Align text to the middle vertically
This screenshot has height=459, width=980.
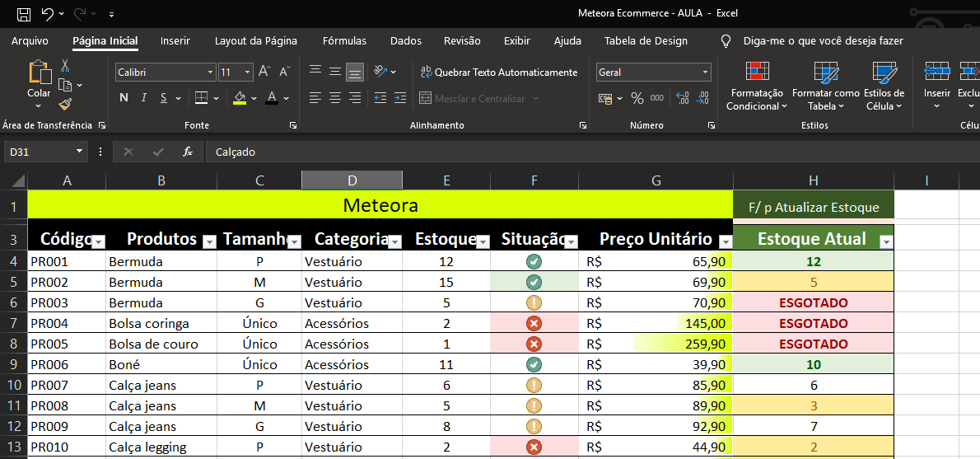click(336, 72)
